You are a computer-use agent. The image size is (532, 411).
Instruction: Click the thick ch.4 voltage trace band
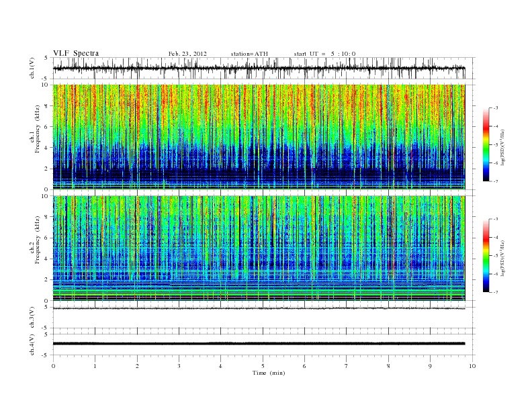click(259, 344)
